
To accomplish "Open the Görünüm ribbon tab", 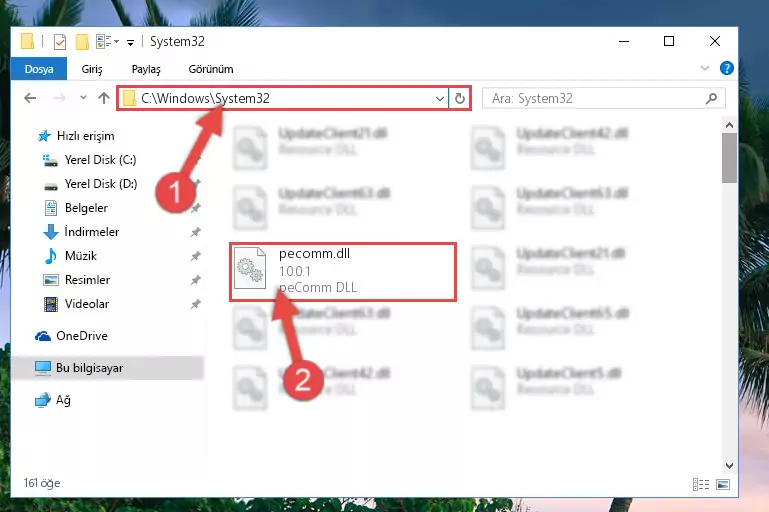I will click(210, 69).
